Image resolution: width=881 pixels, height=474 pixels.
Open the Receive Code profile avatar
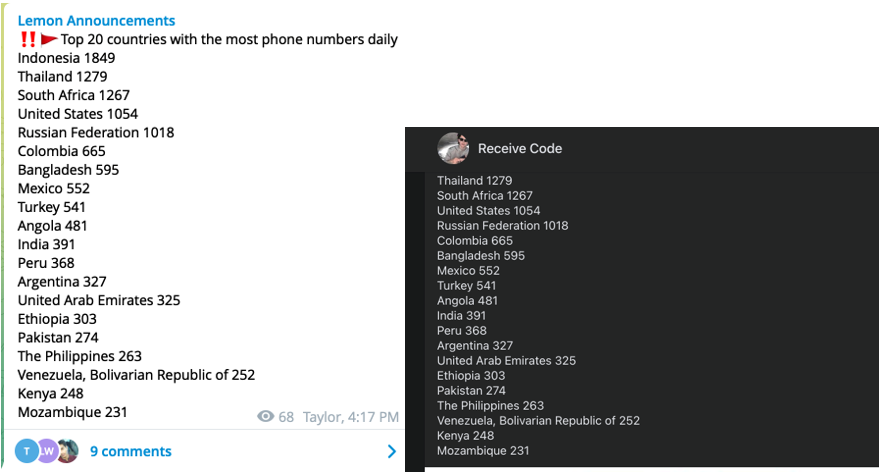[x=453, y=148]
